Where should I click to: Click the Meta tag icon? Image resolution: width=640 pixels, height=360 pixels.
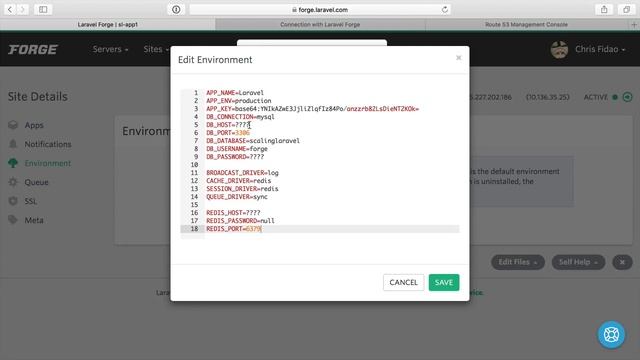[13, 220]
